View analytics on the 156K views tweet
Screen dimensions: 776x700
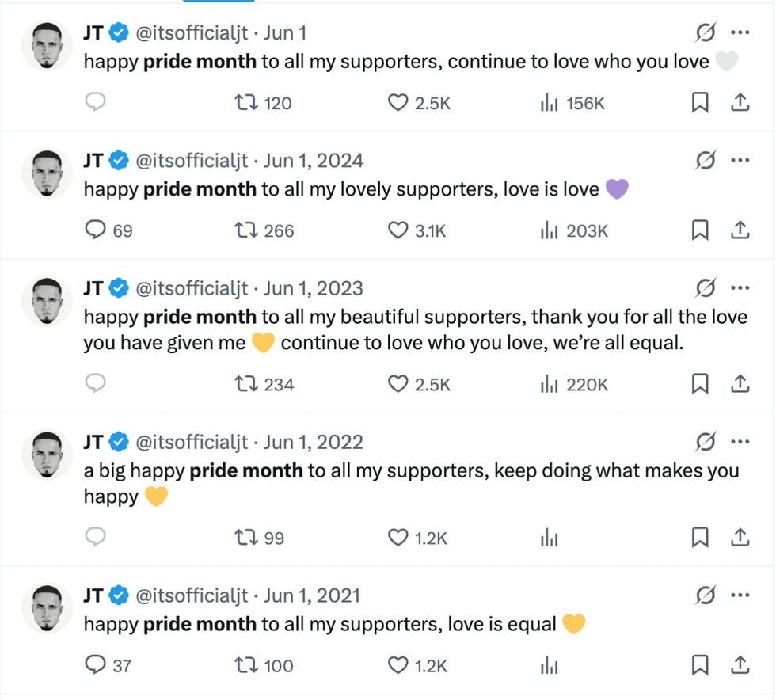point(550,103)
